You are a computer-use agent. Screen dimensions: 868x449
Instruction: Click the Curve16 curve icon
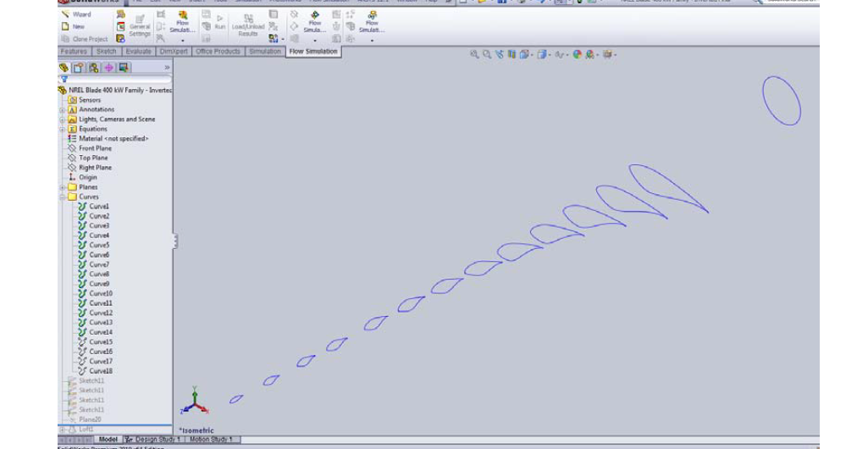pos(82,352)
